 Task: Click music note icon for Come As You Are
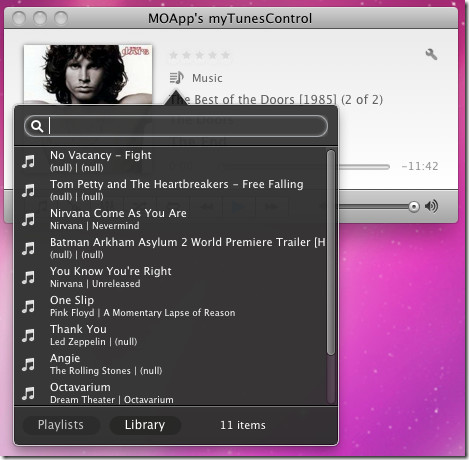tap(29, 219)
